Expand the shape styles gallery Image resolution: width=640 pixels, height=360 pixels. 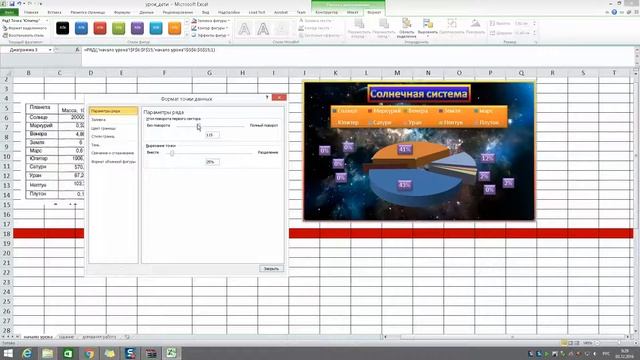187,35
